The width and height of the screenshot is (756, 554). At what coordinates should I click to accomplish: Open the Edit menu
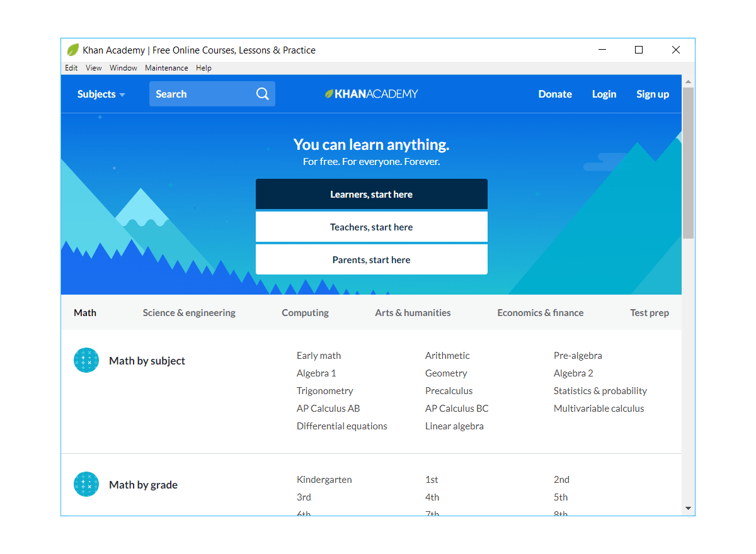[71, 68]
